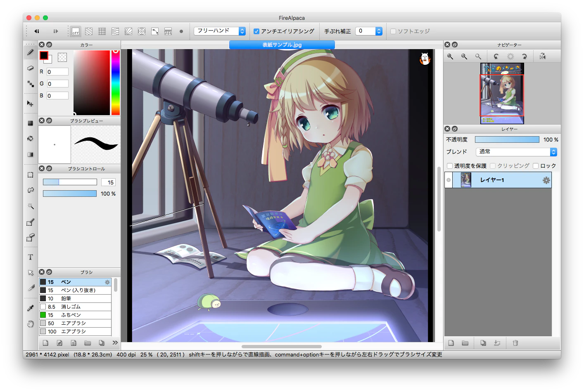Select the text tool T icon
Image resolution: width=584 pixels, height=392 pixels.
click(30, 257)
